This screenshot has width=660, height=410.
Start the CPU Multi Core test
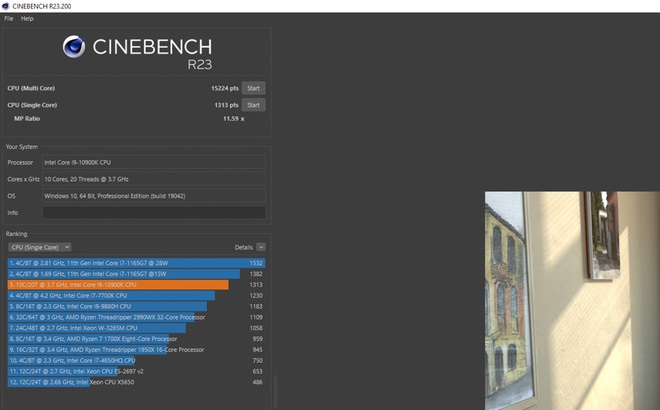(253, 88)
